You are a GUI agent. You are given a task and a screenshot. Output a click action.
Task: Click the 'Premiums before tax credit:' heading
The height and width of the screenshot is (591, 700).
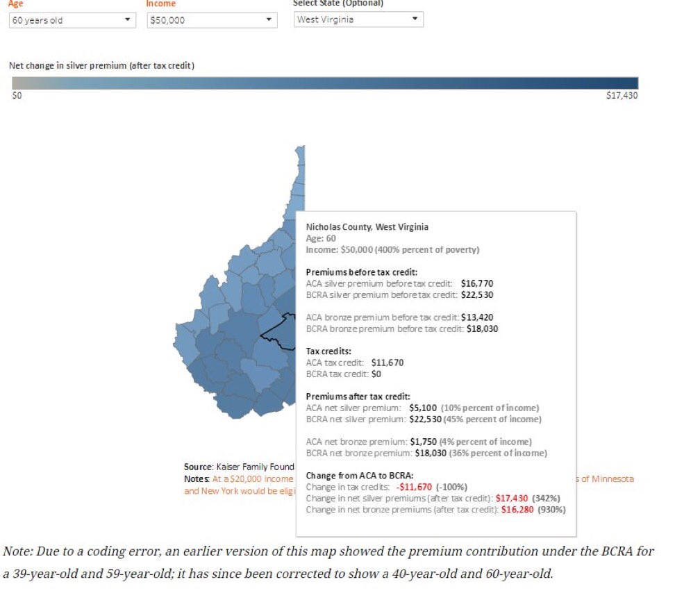362,272
